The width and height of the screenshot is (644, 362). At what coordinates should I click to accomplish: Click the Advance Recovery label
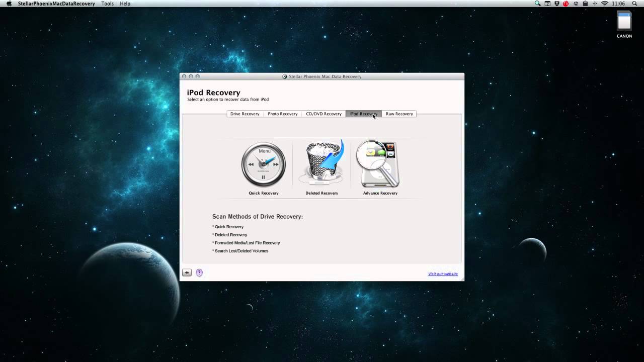point(380,193)
